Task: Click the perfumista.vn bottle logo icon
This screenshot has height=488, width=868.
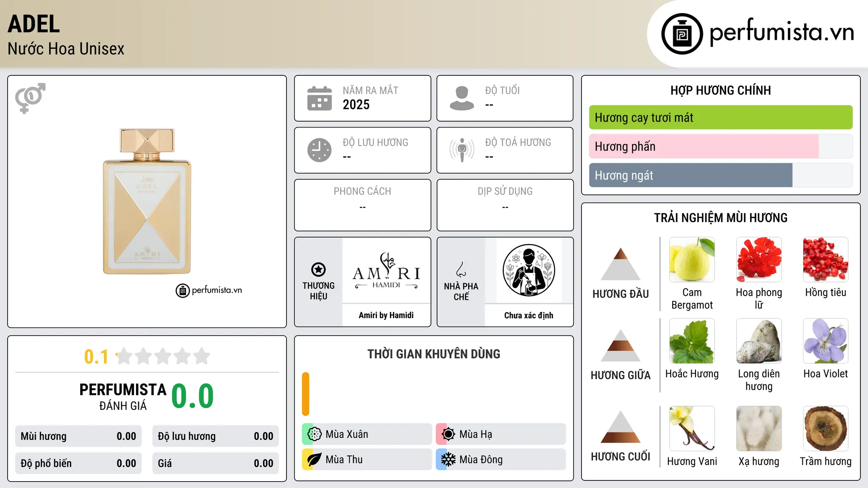Action: [682, 34]
